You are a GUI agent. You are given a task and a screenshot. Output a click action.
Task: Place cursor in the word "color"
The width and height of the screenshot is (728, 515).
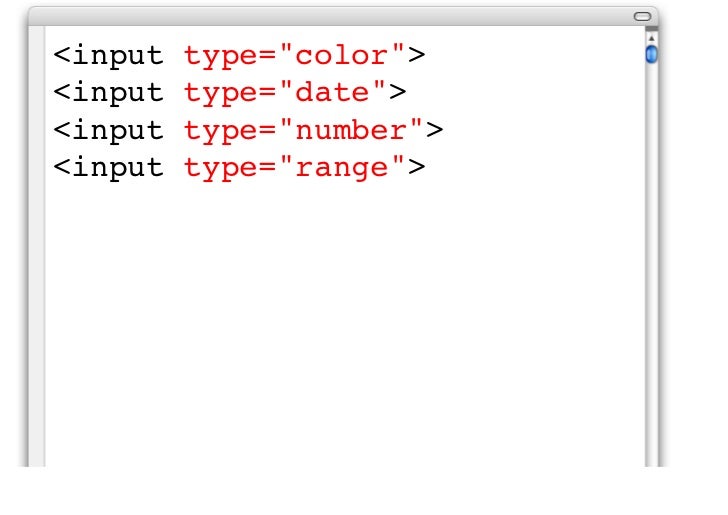pyautogui.click(x=341, y=56)
